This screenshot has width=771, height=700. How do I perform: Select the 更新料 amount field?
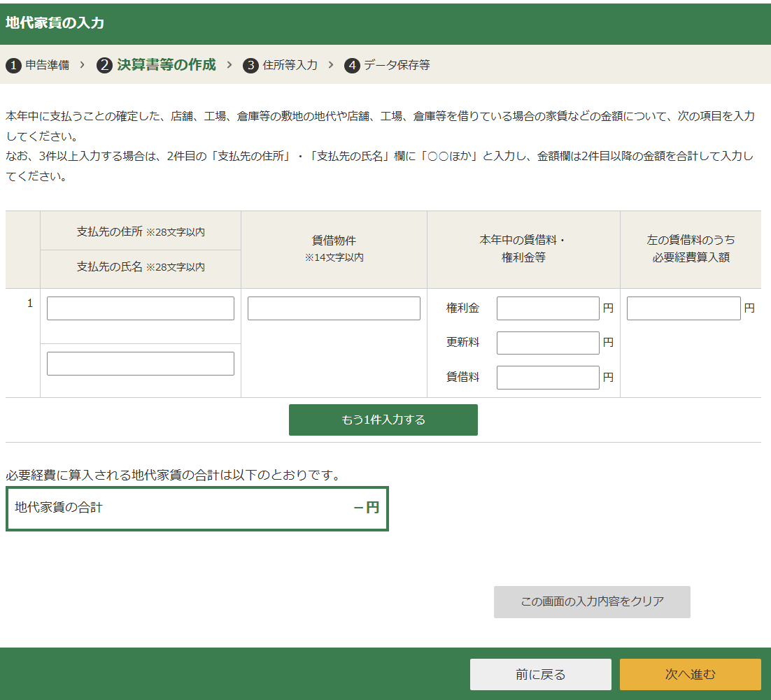coord(548,343)
